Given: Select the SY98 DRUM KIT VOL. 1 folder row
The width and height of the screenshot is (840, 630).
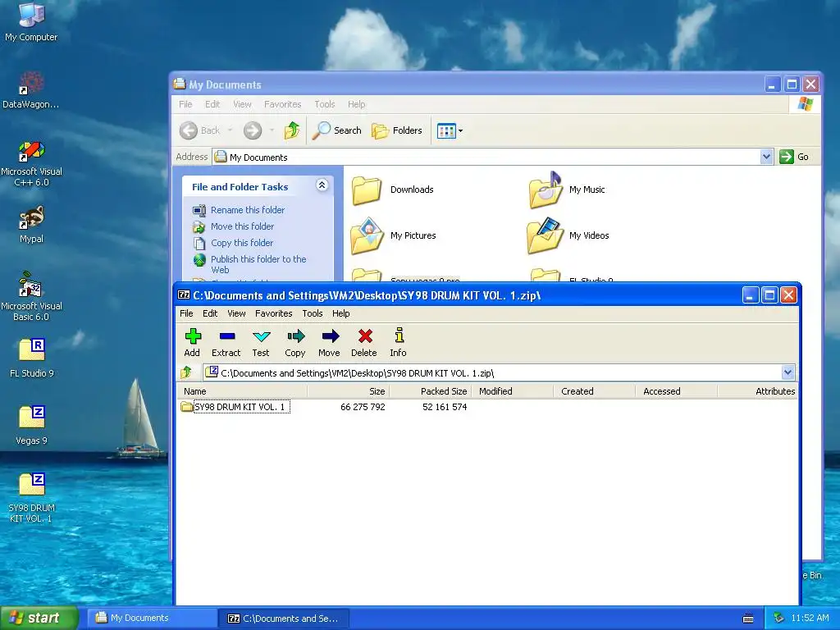Looking at the screenshot, I should (234, 407).
